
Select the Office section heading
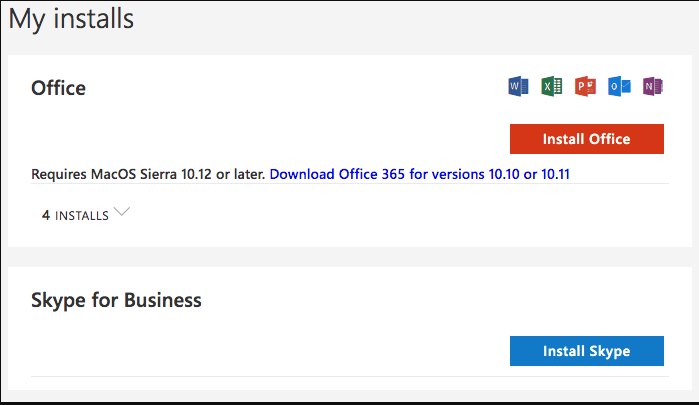(59, 88)
